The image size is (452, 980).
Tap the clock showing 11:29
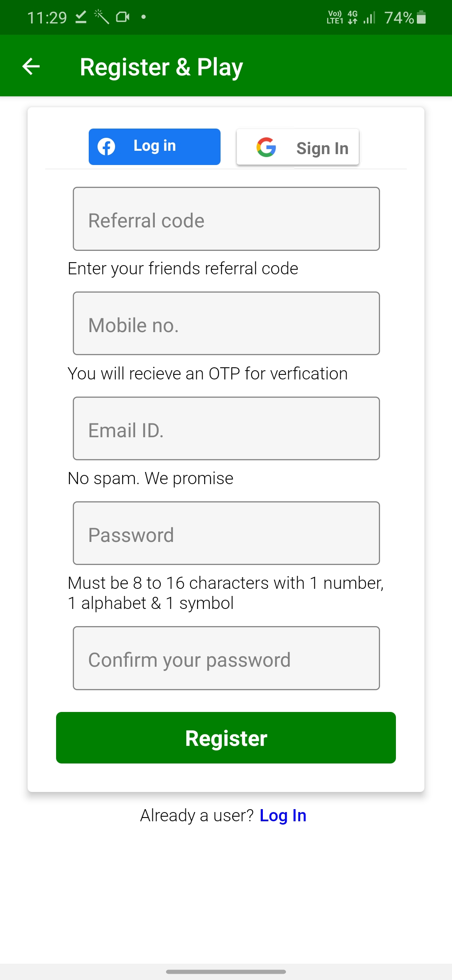tap(47, 18)
